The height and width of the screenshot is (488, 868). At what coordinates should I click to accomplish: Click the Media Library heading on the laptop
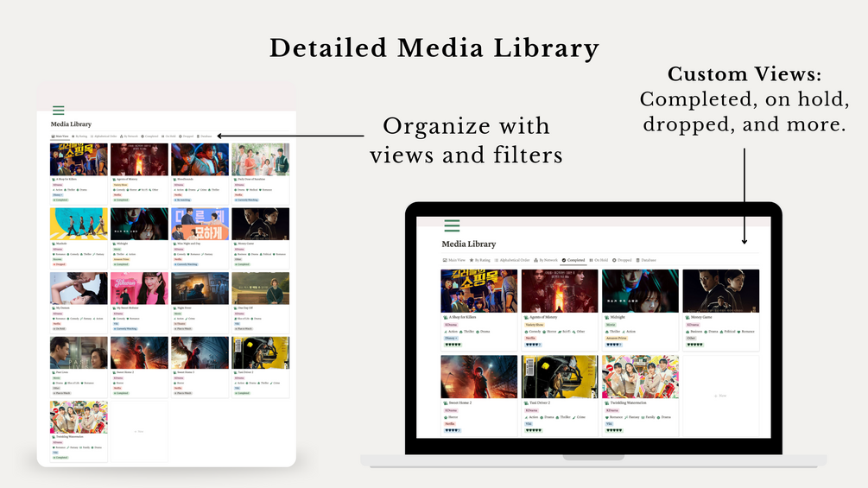click(468, 244)
